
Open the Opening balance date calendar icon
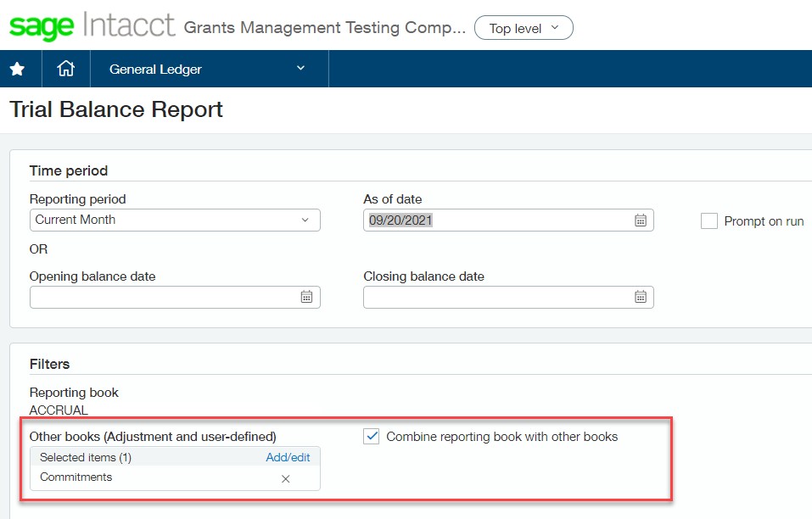[x=306, y=297]
